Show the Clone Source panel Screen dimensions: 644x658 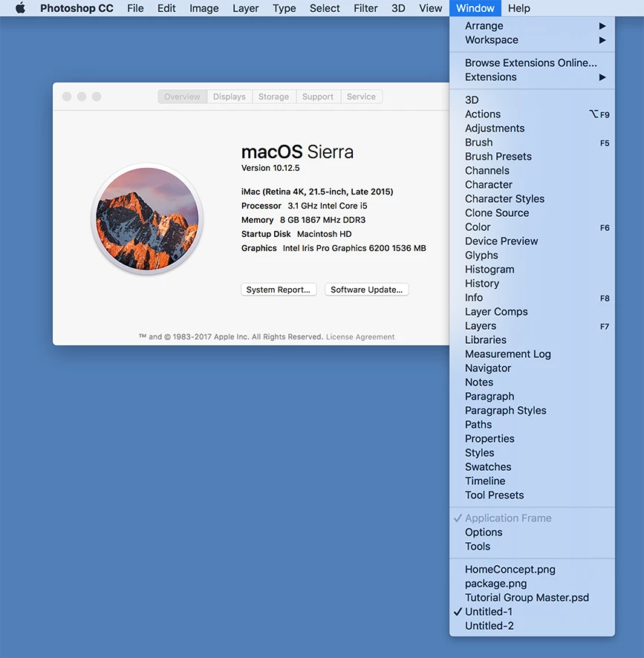532,212
